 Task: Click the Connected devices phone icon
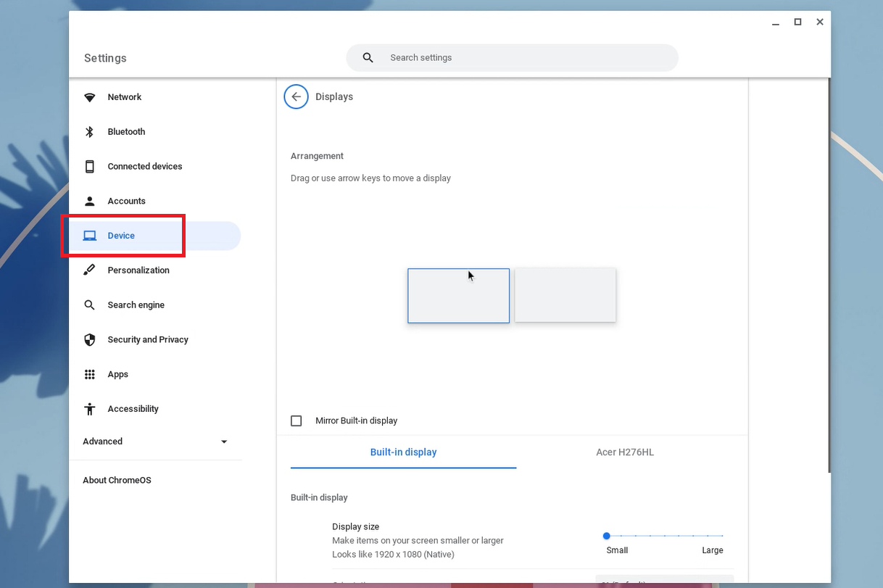[90, 167]
